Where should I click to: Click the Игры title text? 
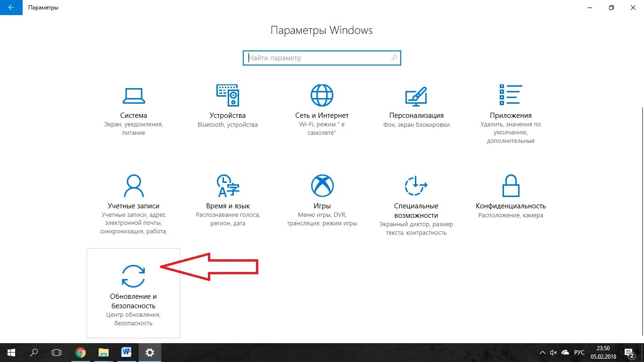pyautogui.click(x=322, y=206)
